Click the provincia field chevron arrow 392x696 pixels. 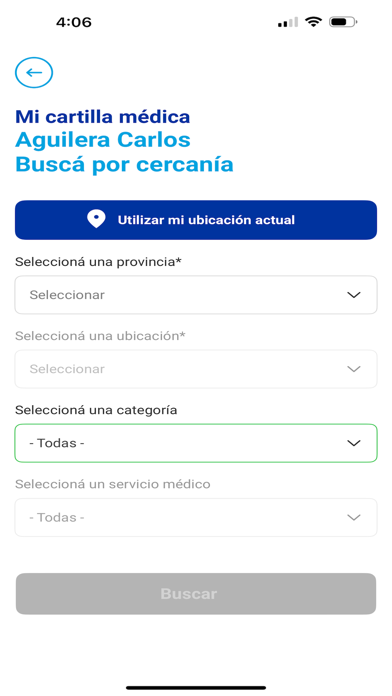coord(353,295)
